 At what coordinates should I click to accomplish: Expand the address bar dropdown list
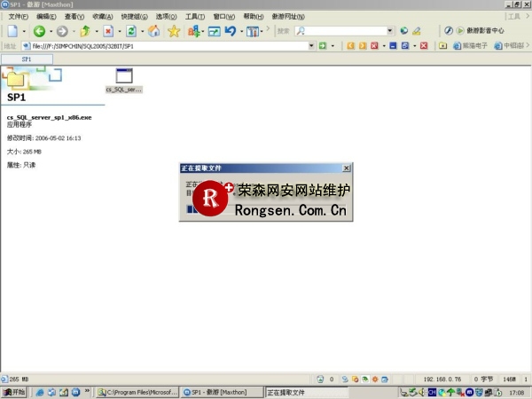(x=310, y=46)
